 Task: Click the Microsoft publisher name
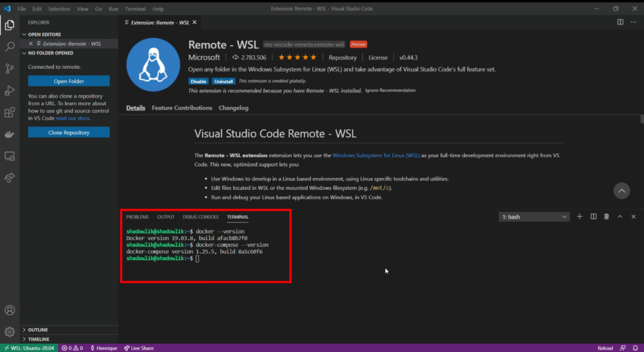[204, 57]
